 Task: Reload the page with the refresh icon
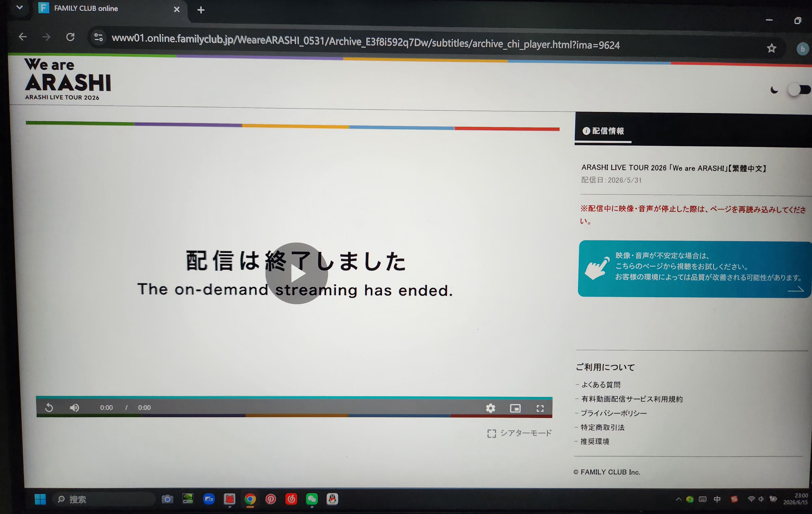click(x=70, y=37)
